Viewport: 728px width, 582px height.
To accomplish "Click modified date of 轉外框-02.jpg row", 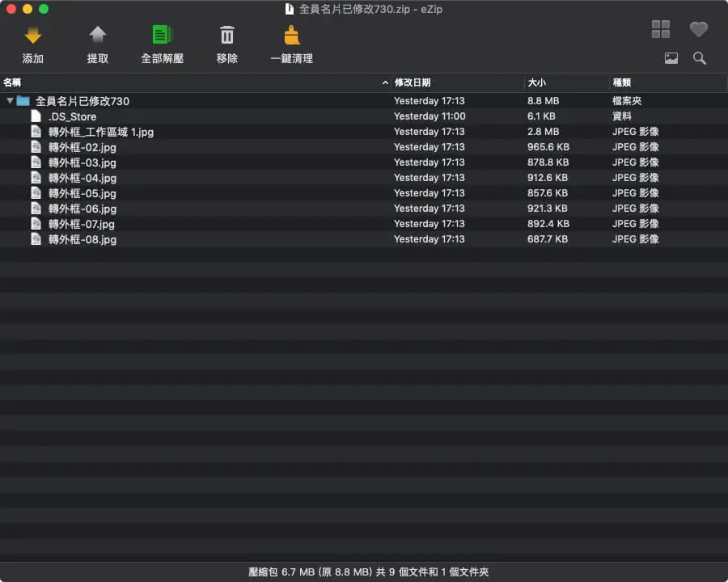I will (x=429, y=146).
